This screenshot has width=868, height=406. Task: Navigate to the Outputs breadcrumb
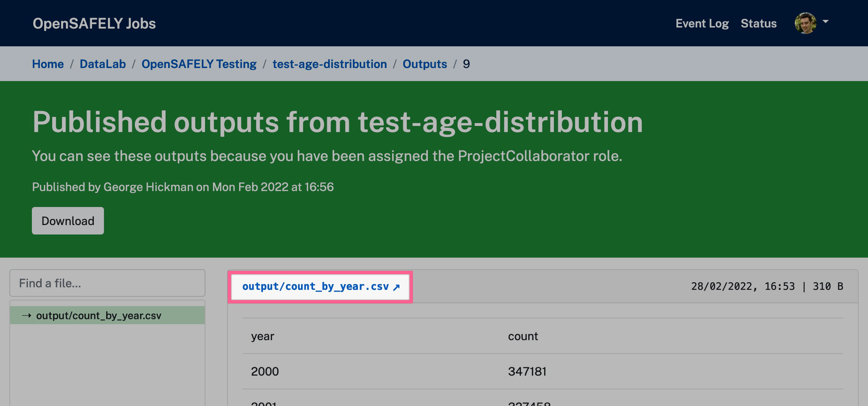point(424,64)
